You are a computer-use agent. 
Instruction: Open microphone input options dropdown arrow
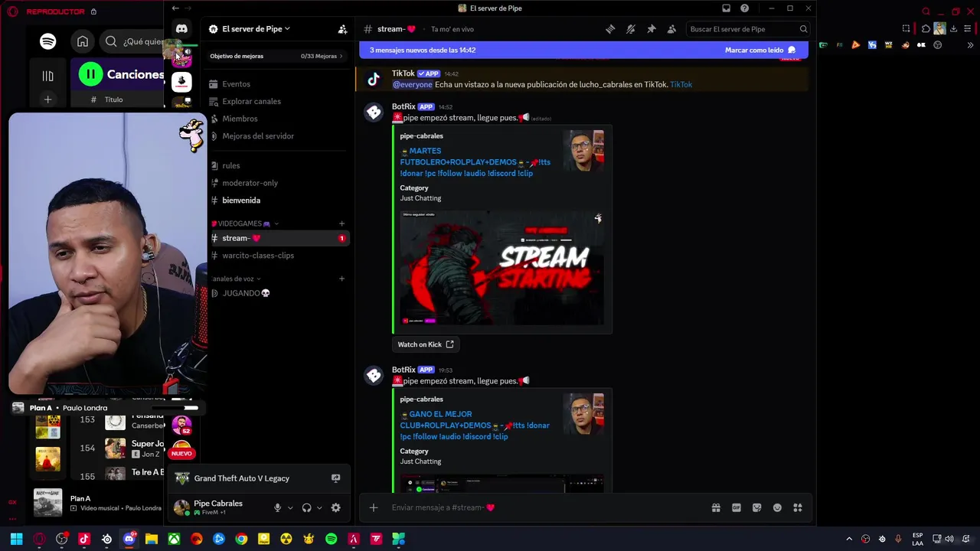289,507
